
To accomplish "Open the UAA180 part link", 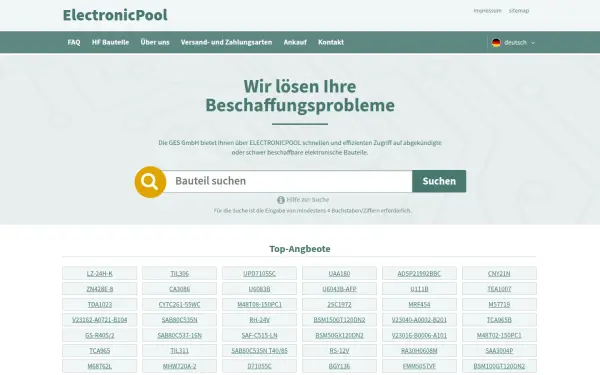I will coord(339,274).
